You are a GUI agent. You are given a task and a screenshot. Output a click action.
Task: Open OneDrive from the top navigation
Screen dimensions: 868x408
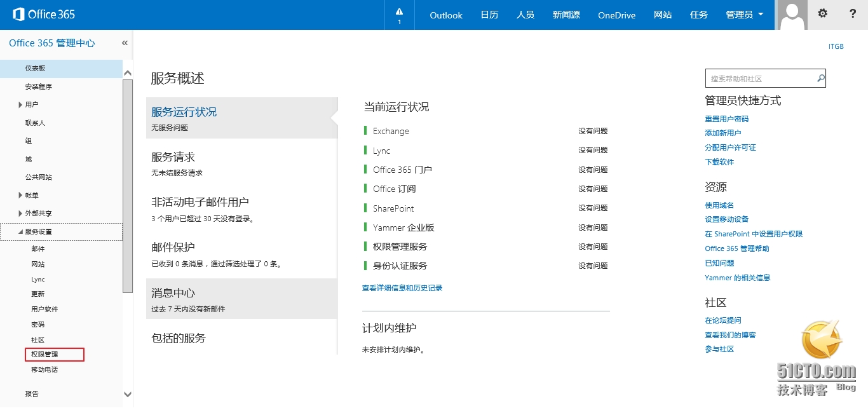click(616, 15)
